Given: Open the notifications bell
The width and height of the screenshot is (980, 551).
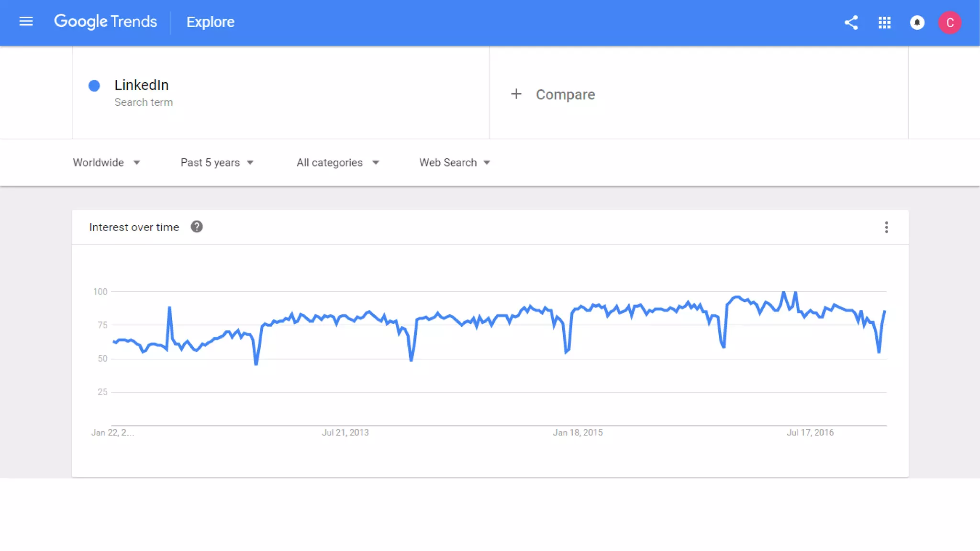Looking at the screenshot, I should (x=917, y=22).
